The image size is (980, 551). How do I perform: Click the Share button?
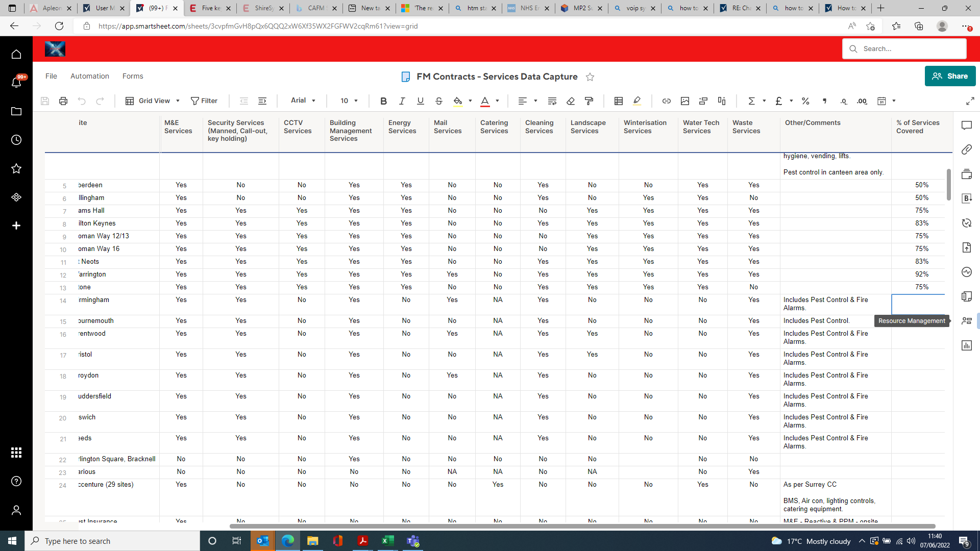[950, 76]
